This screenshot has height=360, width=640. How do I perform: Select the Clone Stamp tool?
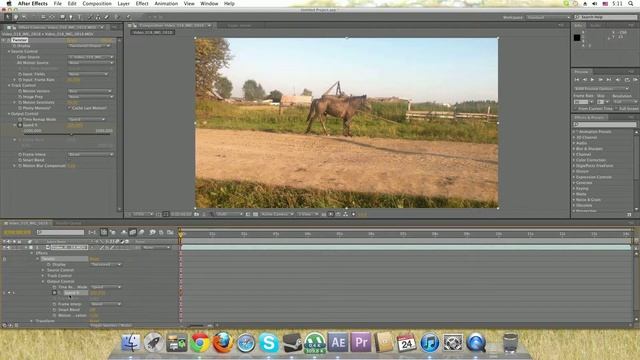click(x=98, y=17)
